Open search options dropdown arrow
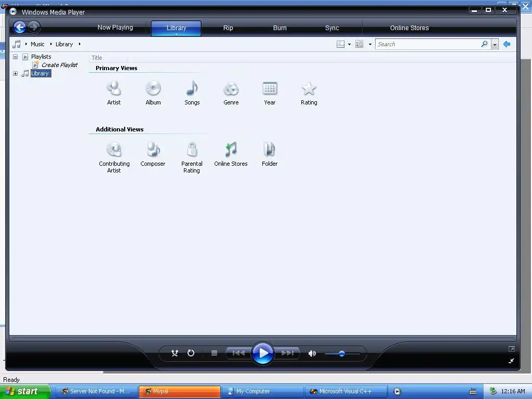This screenshot has width=532, height=399. (x=495, y=45)
